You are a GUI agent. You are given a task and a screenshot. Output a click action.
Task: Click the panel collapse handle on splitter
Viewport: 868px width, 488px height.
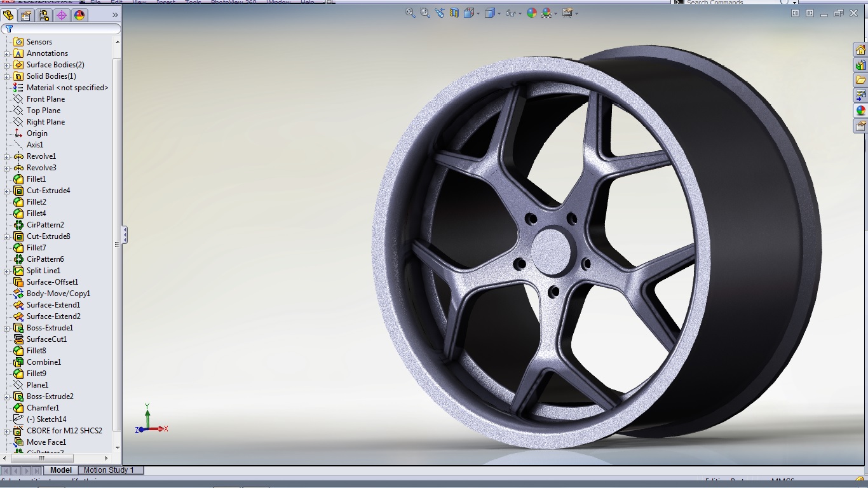click(x=125, y=235)
